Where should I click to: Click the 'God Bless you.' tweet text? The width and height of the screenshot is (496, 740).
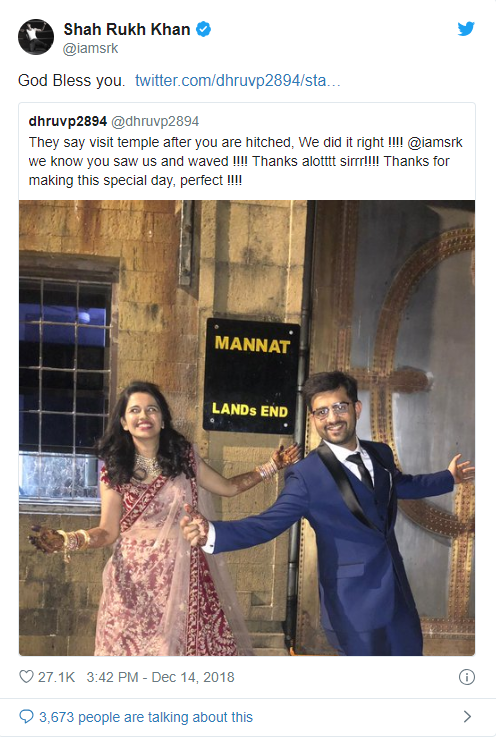(71, 81)
